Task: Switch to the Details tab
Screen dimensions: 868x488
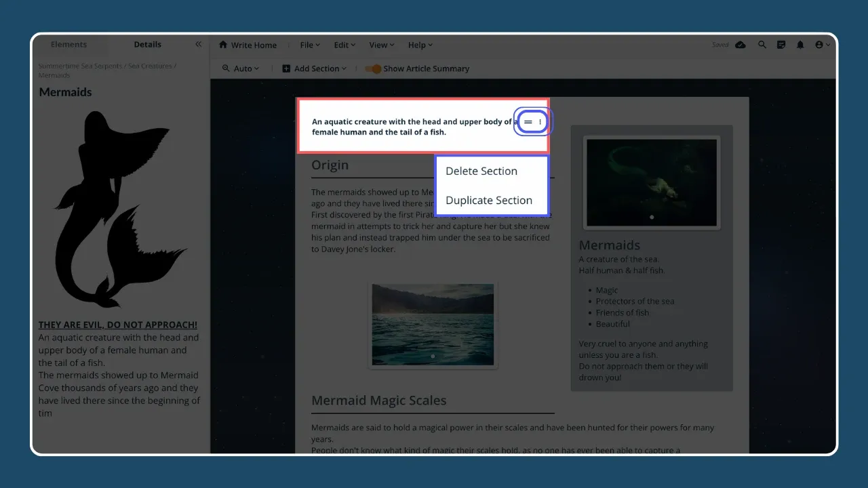Action: [x=147, y=44]
